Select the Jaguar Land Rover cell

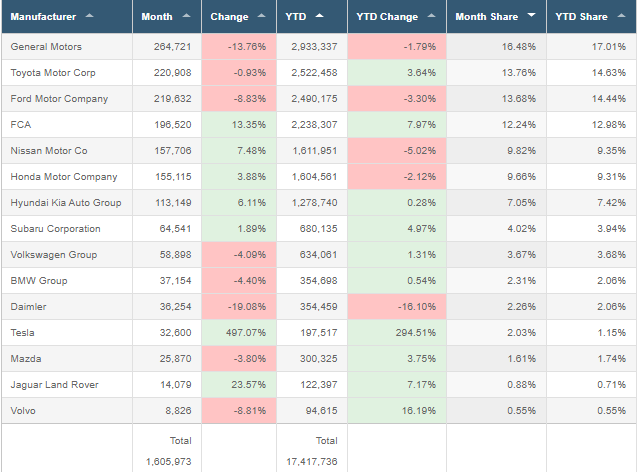coord(67,385)
